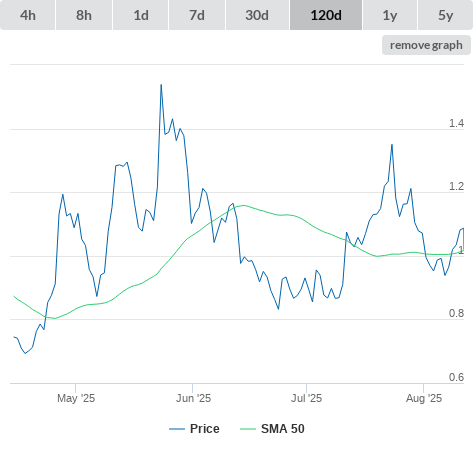
Task: Click the remove graph button
Action: pos(426,45)
